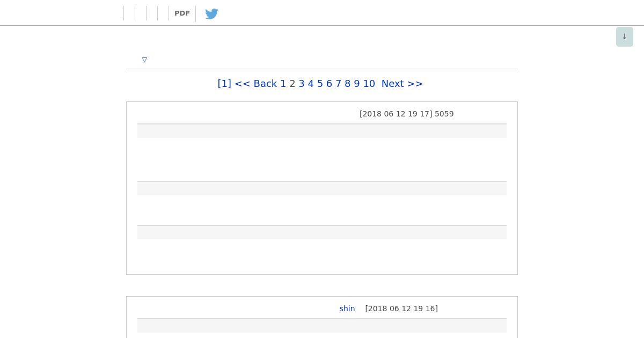Open page 6 in pagination
The height and width of the screenshot is (338, 644).
coord(329,84)
